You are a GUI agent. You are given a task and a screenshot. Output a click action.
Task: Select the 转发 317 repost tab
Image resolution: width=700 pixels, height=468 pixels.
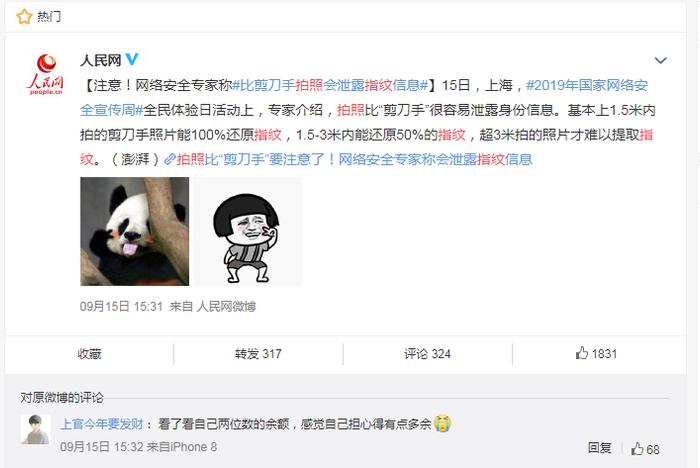[258, 354]
